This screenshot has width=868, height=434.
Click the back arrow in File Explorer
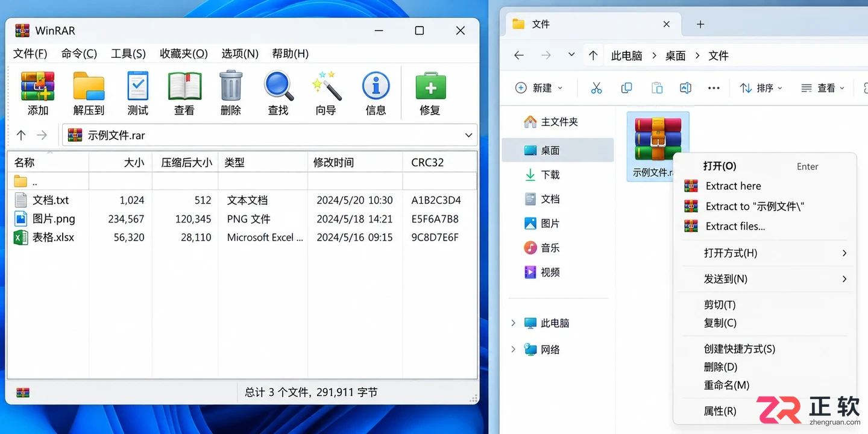tap(518, 55)
